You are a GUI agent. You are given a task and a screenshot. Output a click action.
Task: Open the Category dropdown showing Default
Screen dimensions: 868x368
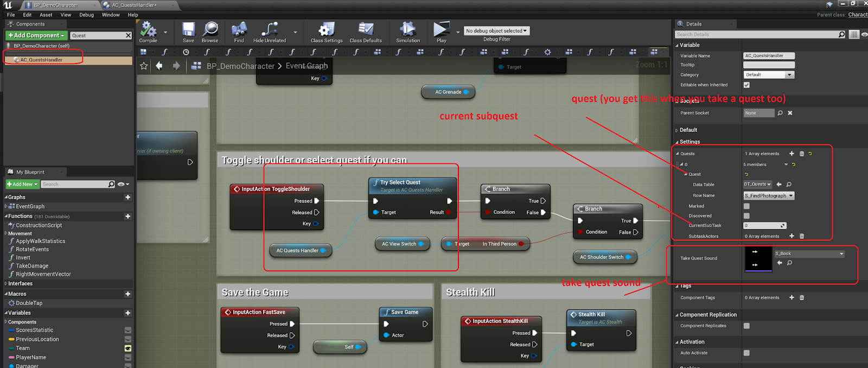pyautogui.click(x=769, y=75)
